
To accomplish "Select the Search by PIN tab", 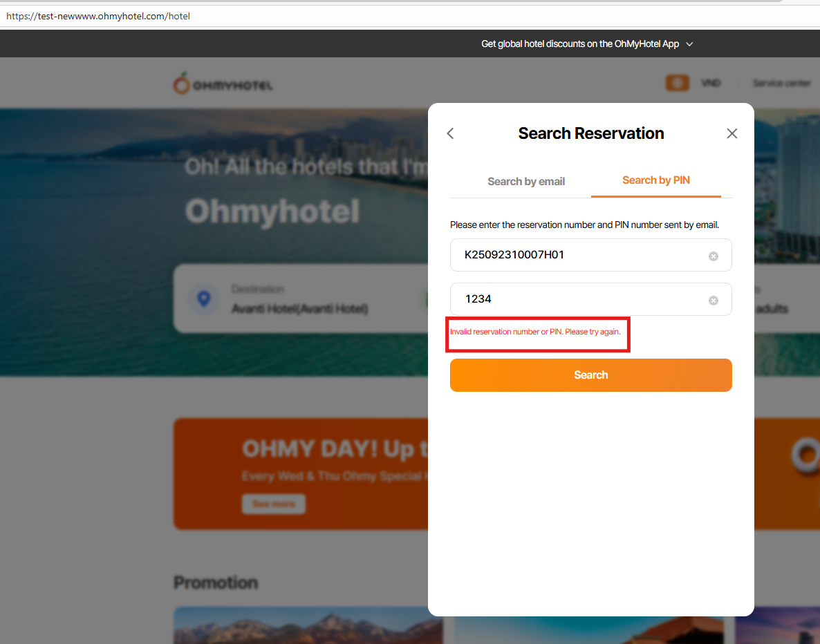I will 656,180.
